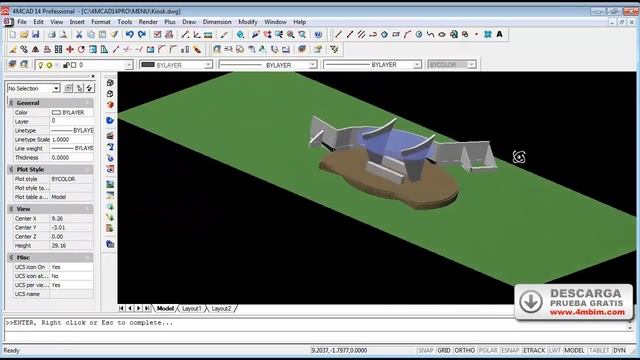Open the Modify menu
640x360 pixels.
tap(248, 22)
